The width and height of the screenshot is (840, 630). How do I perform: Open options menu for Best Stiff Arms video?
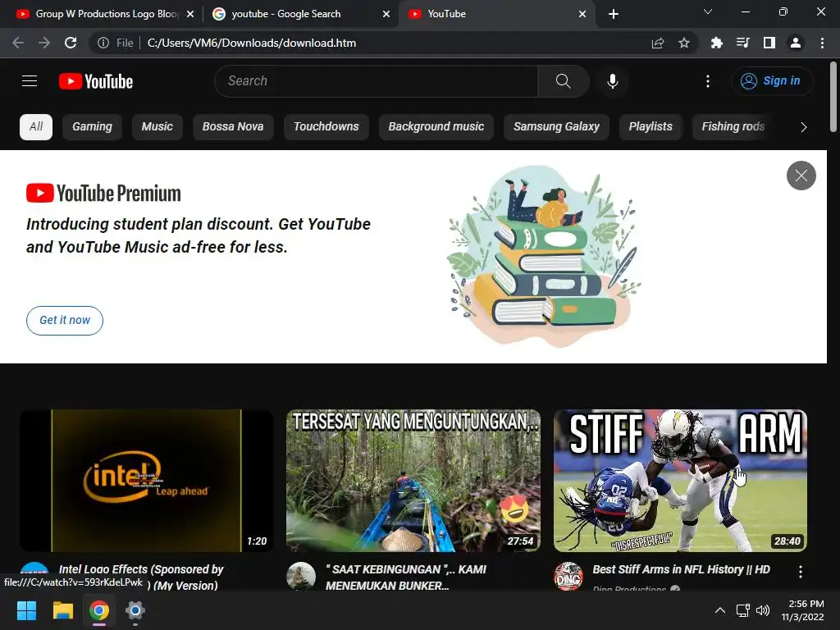tap(801, 572)
